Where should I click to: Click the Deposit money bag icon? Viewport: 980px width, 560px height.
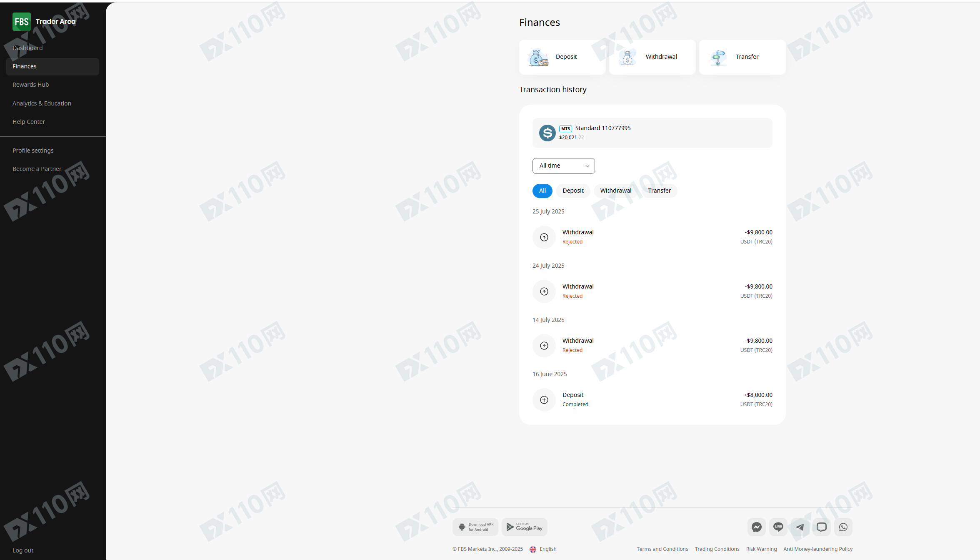[538, 58]
